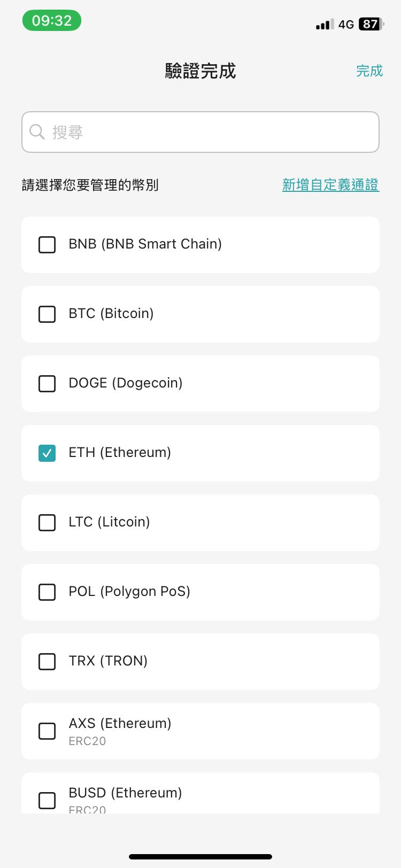This screenshot has width=401, height=868.
Task: Tap the AXS (Ethereum) row label
Action: pyautogui.click(x=120, y=724)
